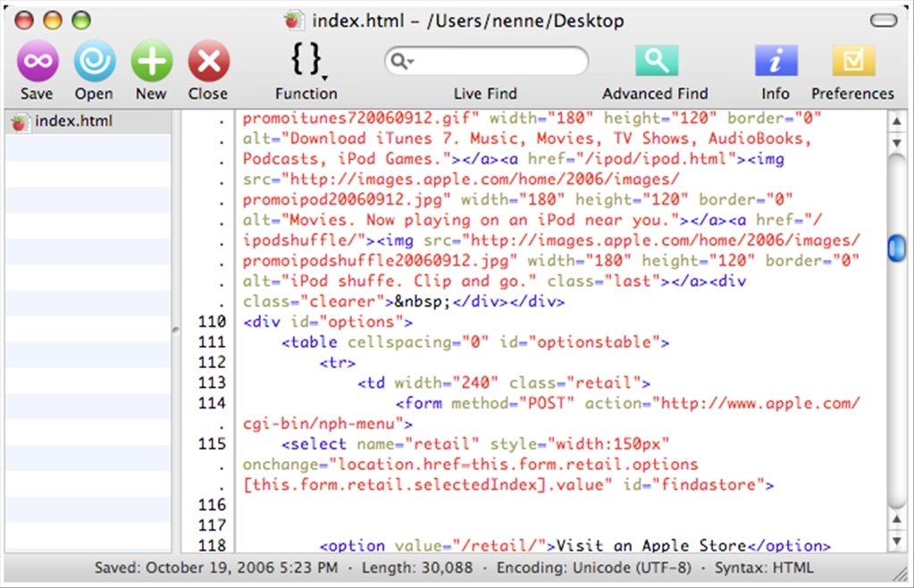The height and width of the screenshot is (588, 914).
Task: Open Preferences with the yellow checkbox icon
Action: (x=852, y=60)
